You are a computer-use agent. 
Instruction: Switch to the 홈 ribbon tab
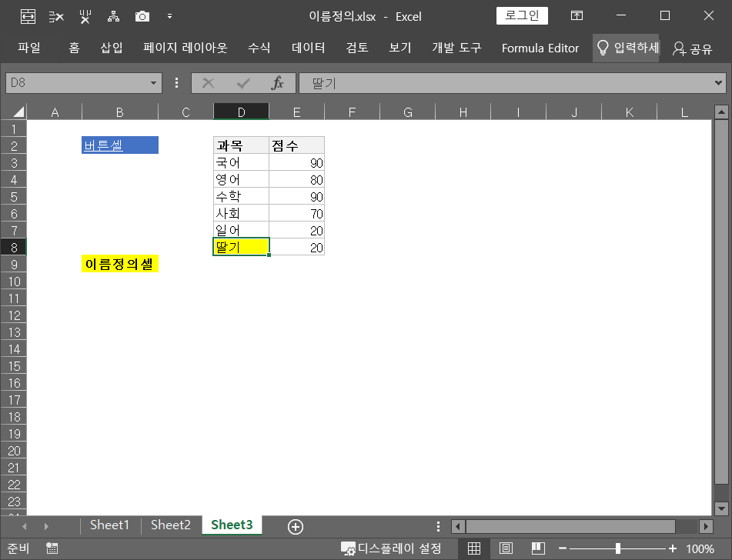[74, 48]
